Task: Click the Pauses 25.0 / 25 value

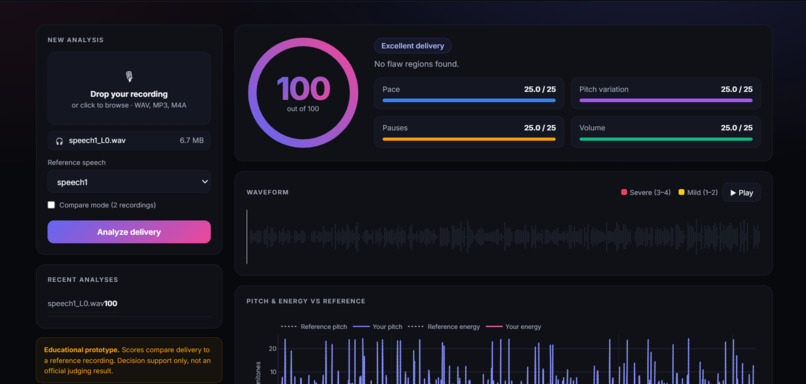Action: click(540, 128)
